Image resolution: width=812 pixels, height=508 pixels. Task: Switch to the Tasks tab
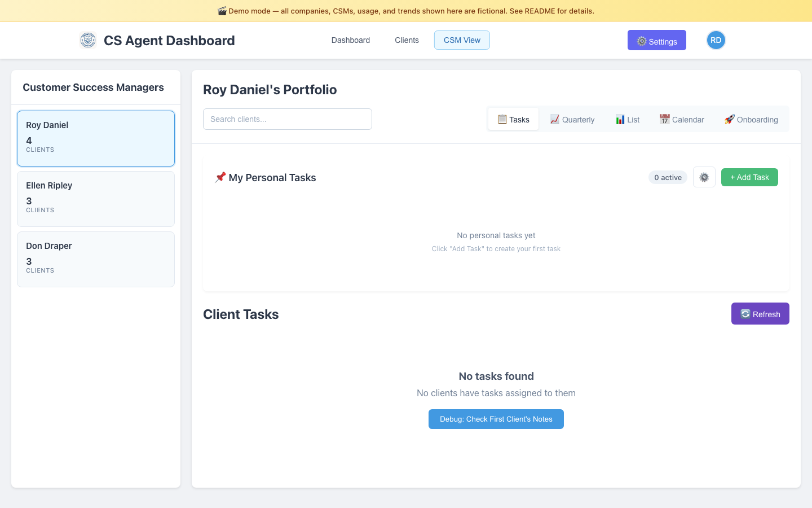513,119
